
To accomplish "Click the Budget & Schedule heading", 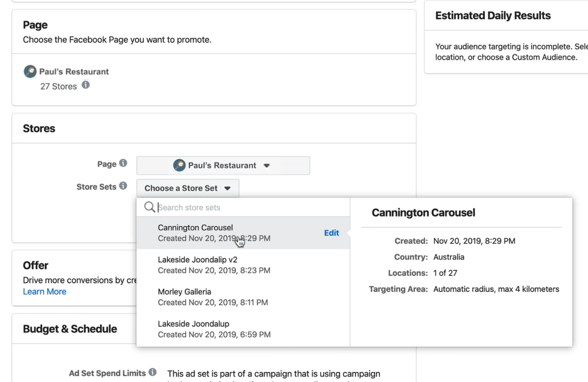I will (x=70, y=329).
